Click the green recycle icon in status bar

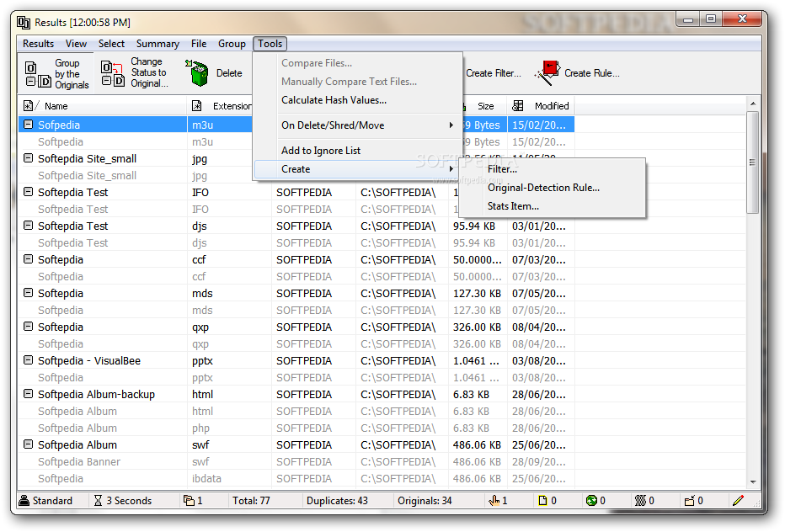coord(591,501)
